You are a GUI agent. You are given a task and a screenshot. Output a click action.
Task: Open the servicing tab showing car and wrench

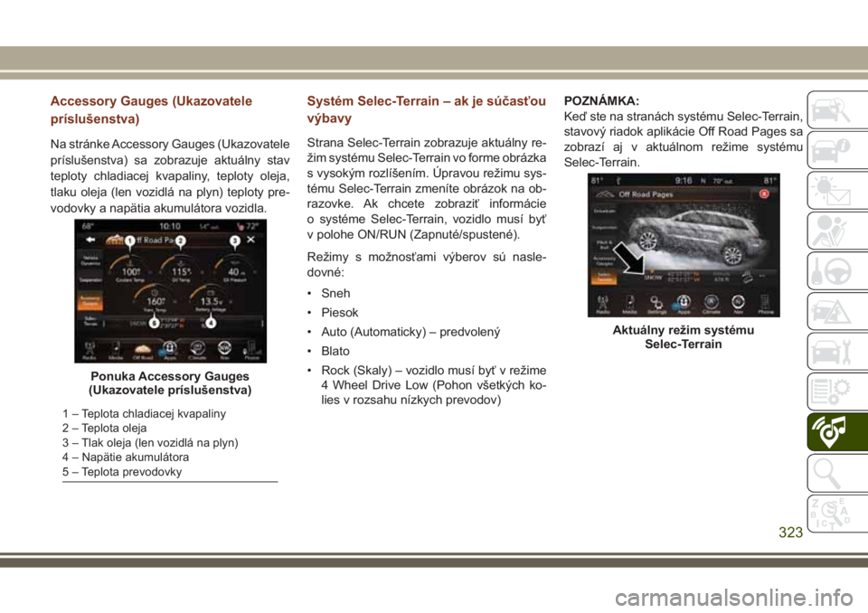(x=837, y=352)
